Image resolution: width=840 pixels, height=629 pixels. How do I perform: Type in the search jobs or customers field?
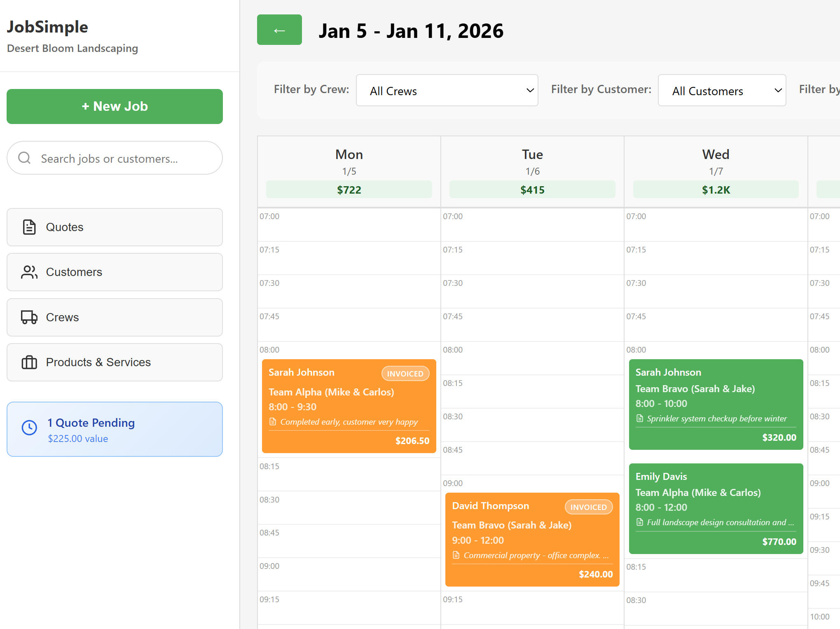(x=124, y=158)
